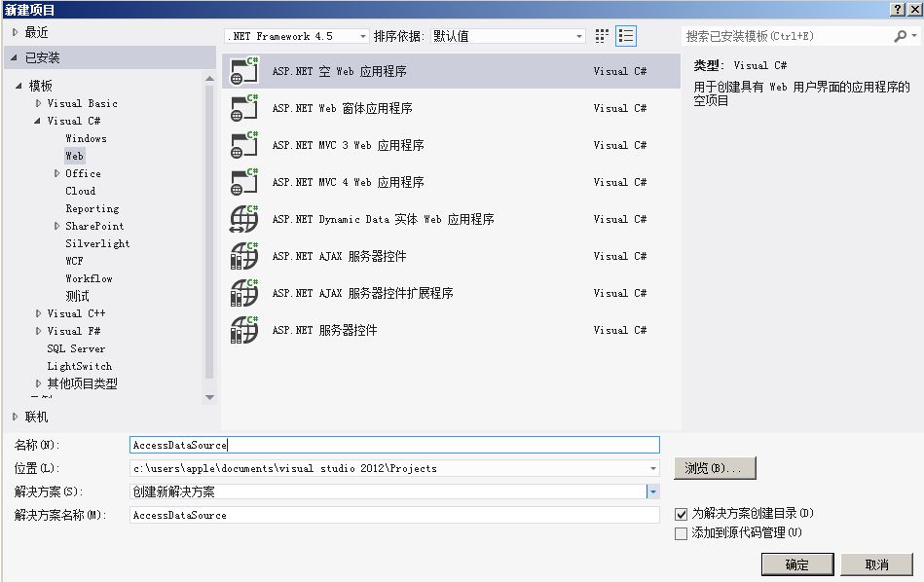The height and width of the screenshot is (582, 924).
Task: Click the ASP.NET Web 窗体应用程序 template icon
Action: tap(244, 108)
